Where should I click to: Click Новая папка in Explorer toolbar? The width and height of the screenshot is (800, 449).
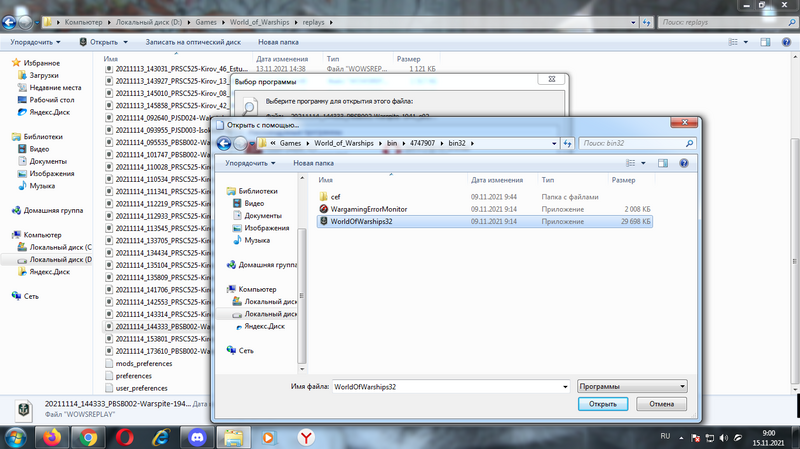(x=278, y=42)
